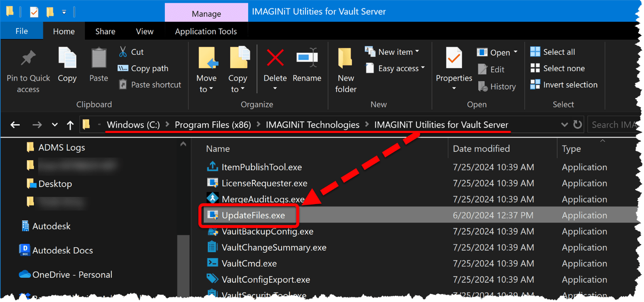644x302 pixels.
Task: Click Paste shortcut in the ribbon
Action: tap(150, 84)
